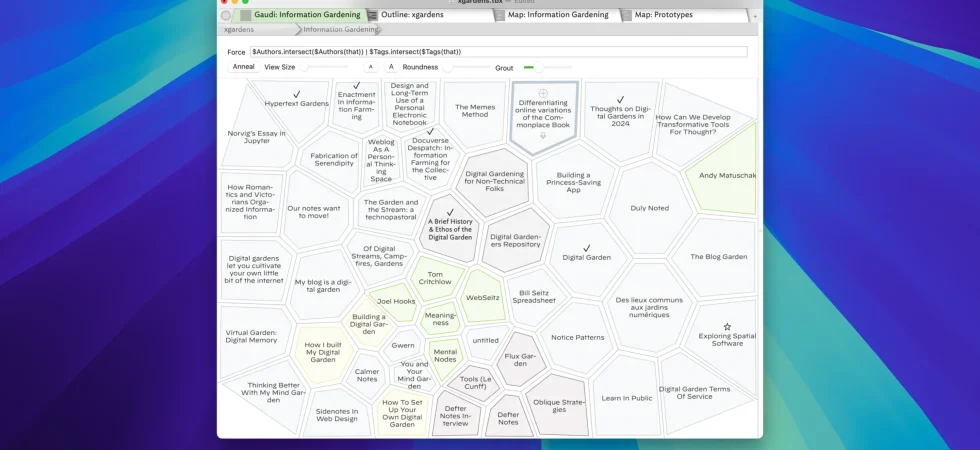Click the Information Gardening breadcrumb

click(340, 29)
